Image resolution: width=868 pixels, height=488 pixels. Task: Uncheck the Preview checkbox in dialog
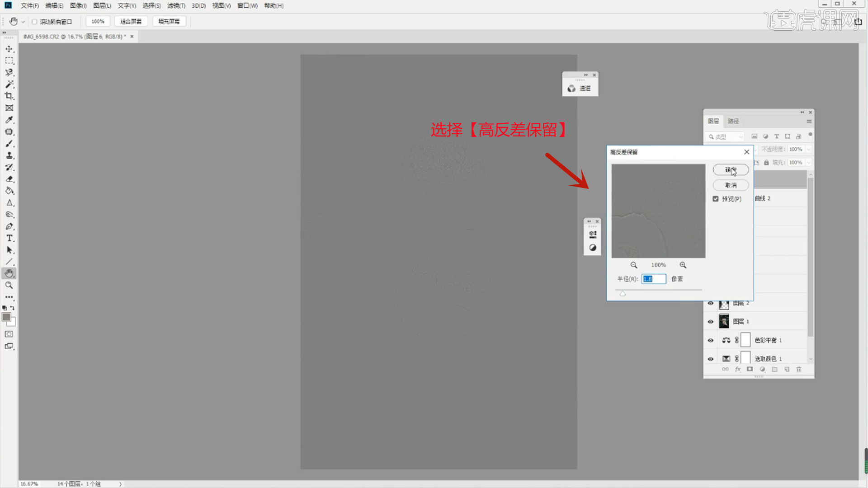click(x=716, y=199)
